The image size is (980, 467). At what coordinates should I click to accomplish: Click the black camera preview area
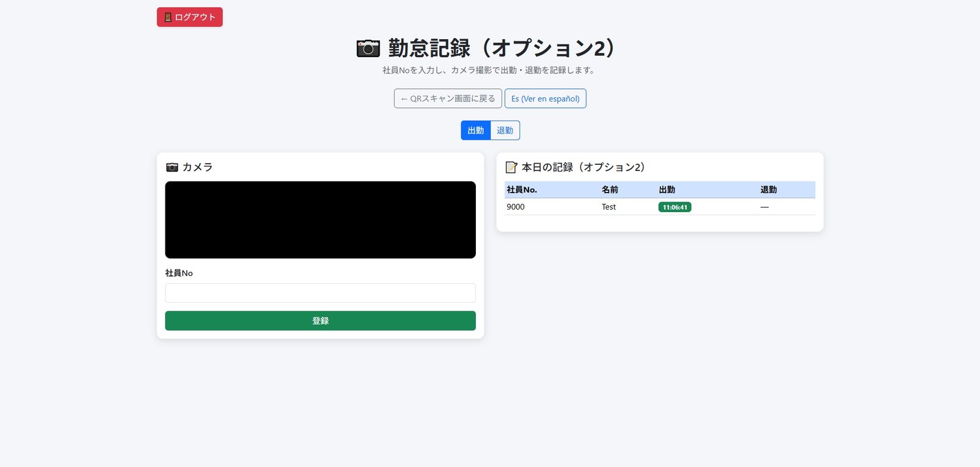(320, 220)
